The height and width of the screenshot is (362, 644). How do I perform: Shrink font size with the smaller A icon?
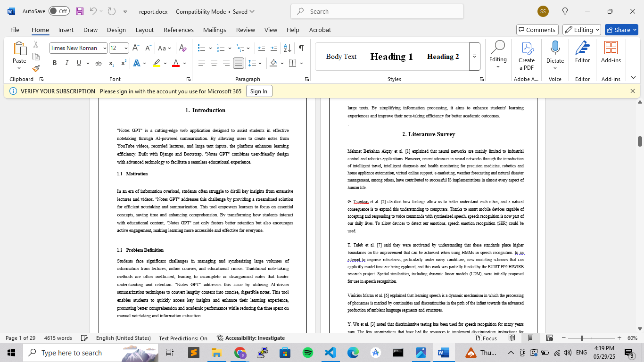tap(148, 48)
